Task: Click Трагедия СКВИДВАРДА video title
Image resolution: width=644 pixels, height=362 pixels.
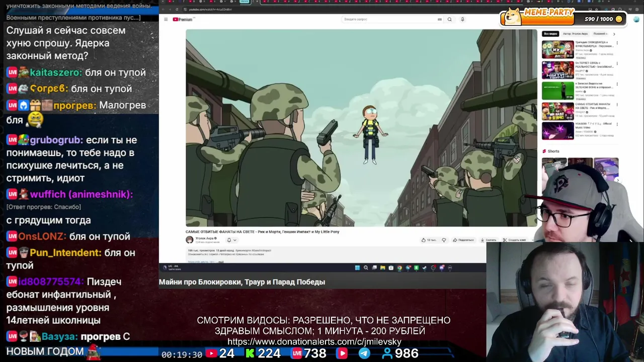Action: pyautogui.click(x=595, y=44)
